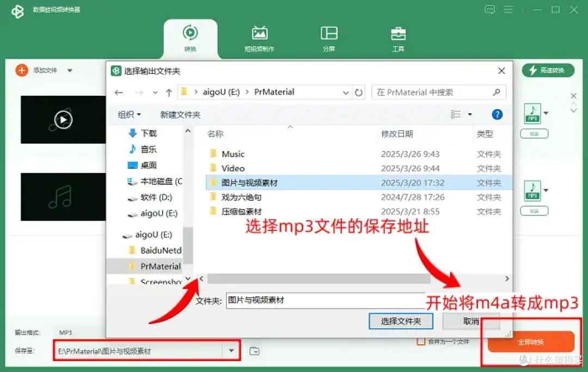Remove the first file with X icon
Screen dimensions: 588x372
(573, 96)
